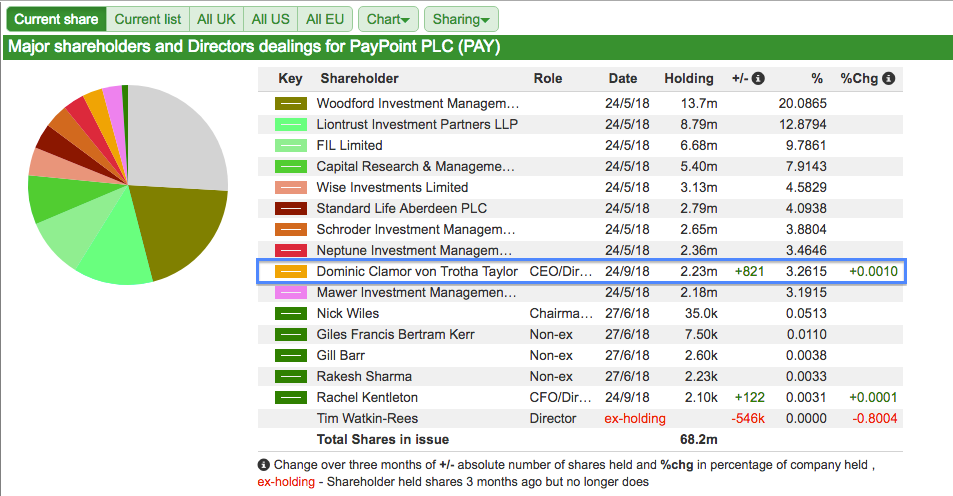
Task: Switch to the Current list tab
Action: pyautogui.click(x=148, y=19)
